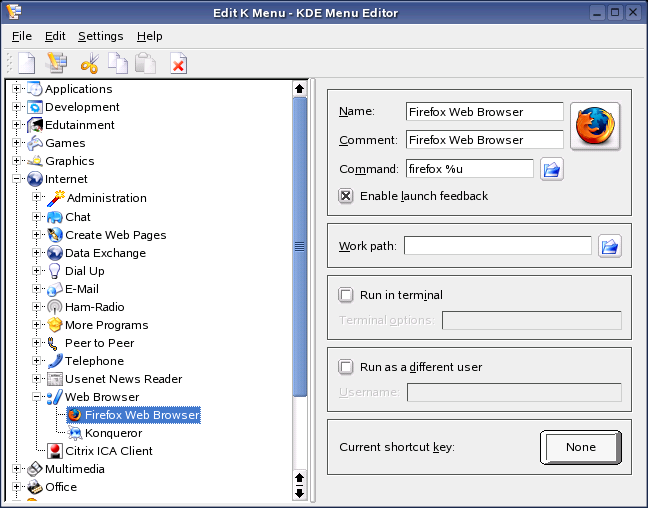Open the Edit menu
Viewport: 648px width, 508px height.
(55, 36)
